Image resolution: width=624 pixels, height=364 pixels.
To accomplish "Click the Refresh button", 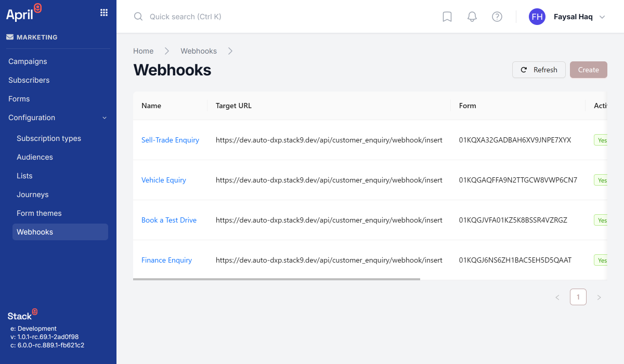I will click(539, 70).
